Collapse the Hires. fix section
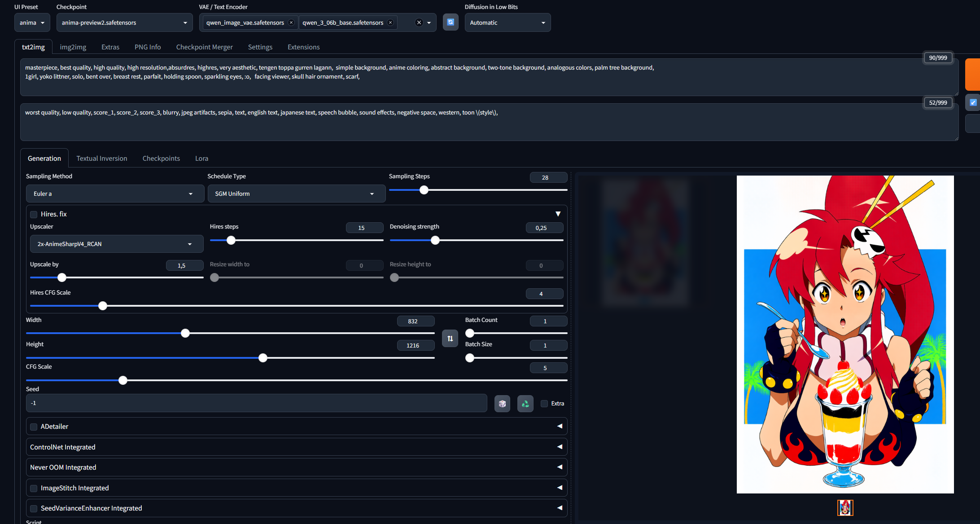 click(x=558, y=214)
